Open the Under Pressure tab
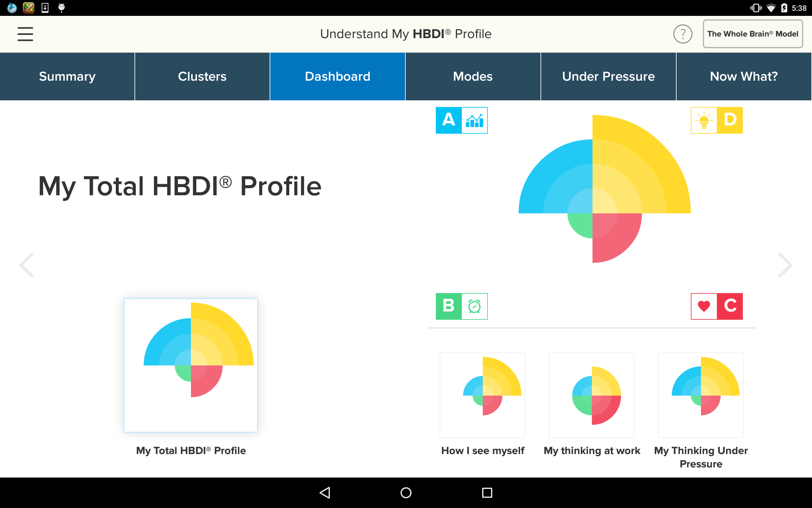 click(x=608, y=77)
